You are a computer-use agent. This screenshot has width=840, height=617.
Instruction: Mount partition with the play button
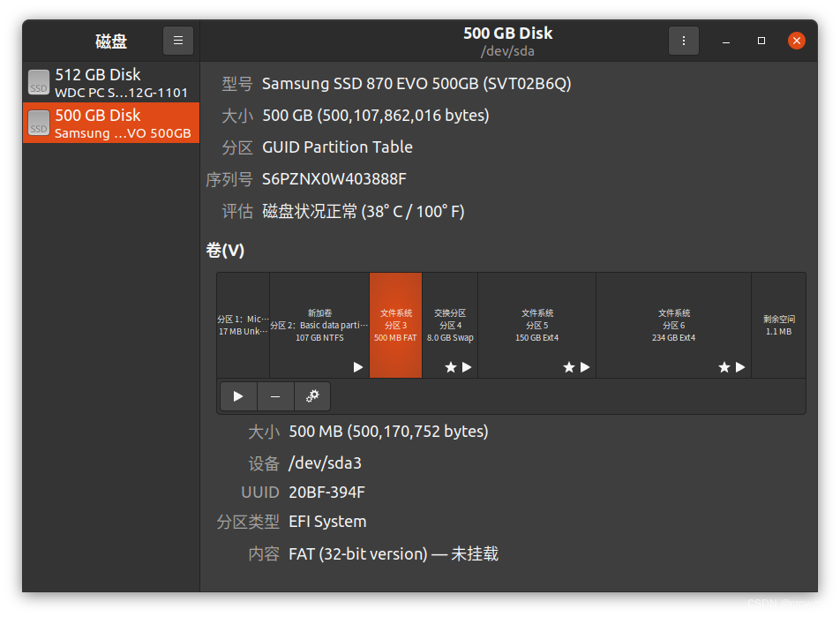tap(238, 396)
